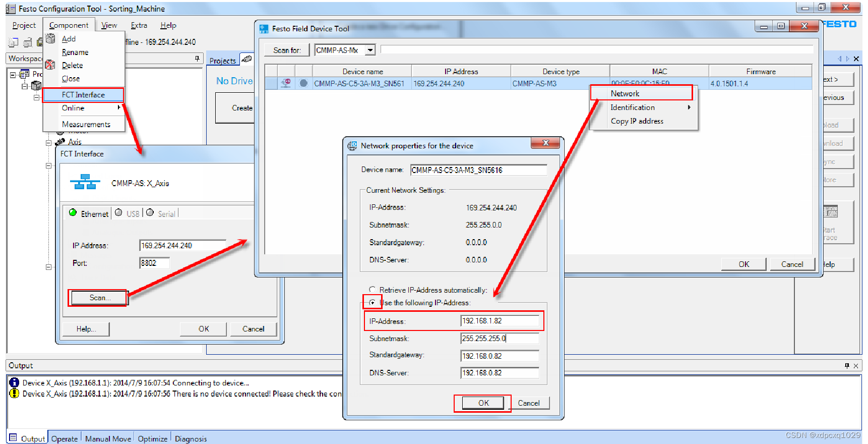
Task: Collapse the Project root tree node
Action: [x=13, y=75]
